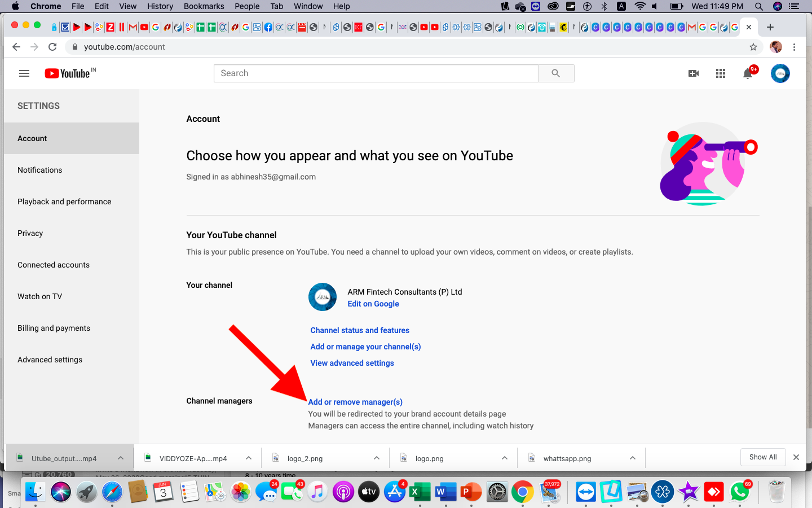Open View advanced settings link
The height and width of the screenshot is (508, 812).
point(352,363)
